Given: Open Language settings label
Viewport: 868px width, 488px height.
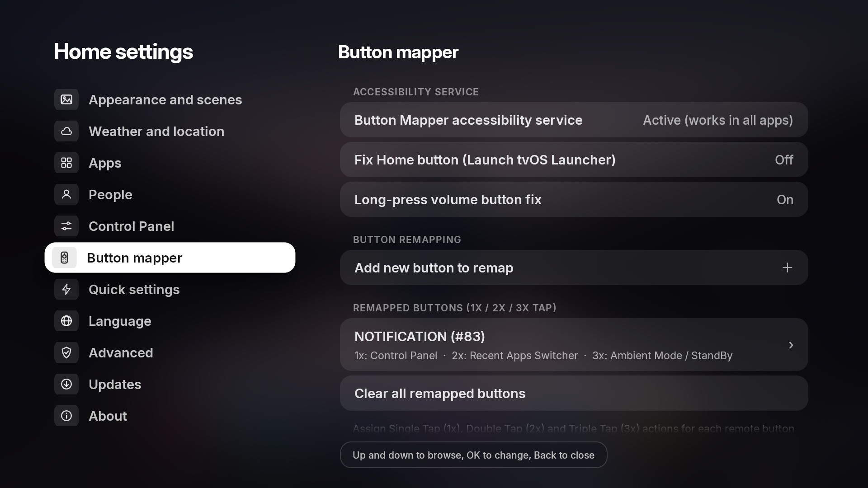Looking at the screenshot, I should (x=120, y=321).
